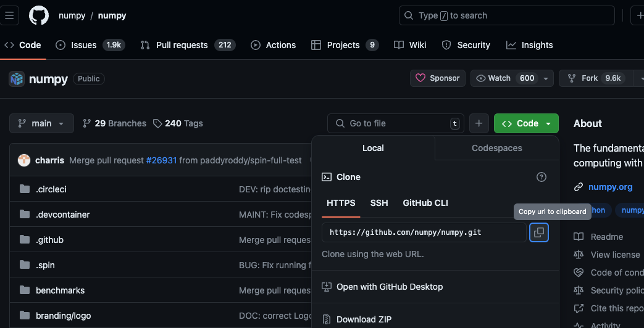Select the Local tab in clone popup
This screenshot has width=644, height=328.
pos(373,148)
